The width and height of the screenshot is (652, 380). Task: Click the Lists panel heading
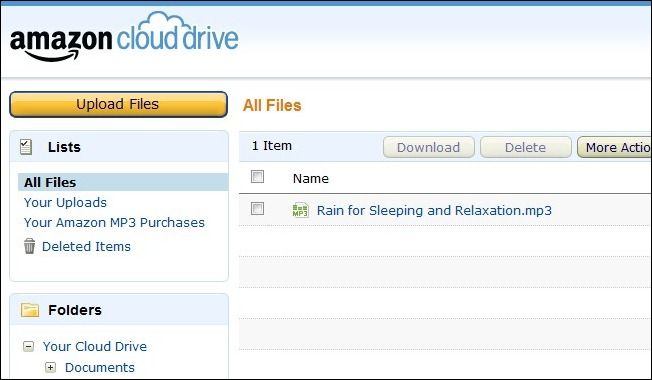click(64, 147)
